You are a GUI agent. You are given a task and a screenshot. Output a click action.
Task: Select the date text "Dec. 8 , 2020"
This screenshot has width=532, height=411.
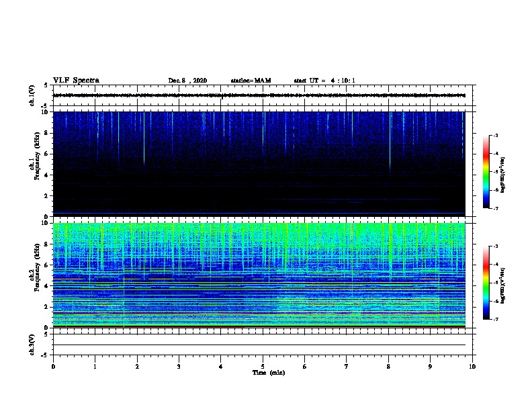[187, 81]
